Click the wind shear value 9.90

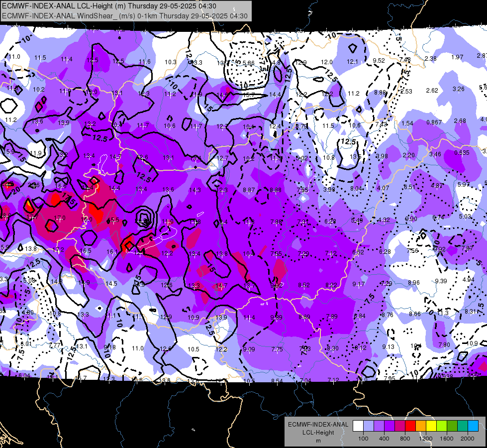pos(411,219)
